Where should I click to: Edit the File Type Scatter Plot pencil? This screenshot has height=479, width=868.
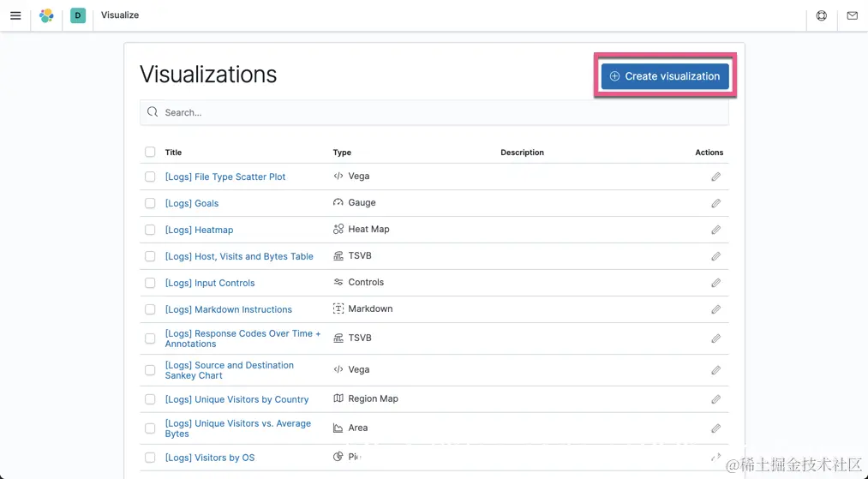(x=715, y=177)
